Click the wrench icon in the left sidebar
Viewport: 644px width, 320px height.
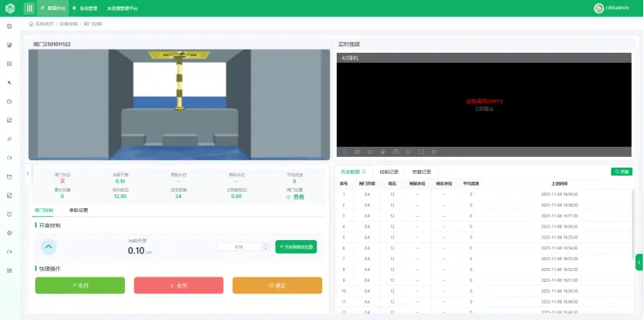(x=9, y=82)
